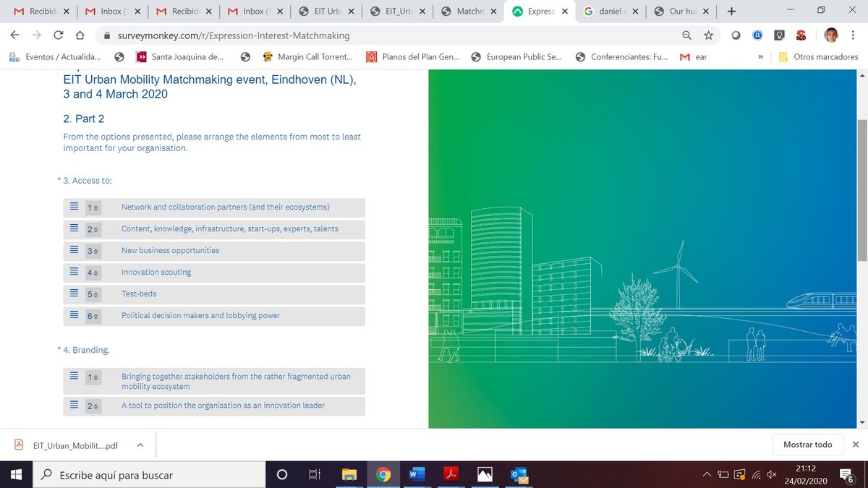Viewport: 868px width, 488px height.
Task: Open the Planos del Plan Gen... bookmark
Action: (x=412, y=56)
